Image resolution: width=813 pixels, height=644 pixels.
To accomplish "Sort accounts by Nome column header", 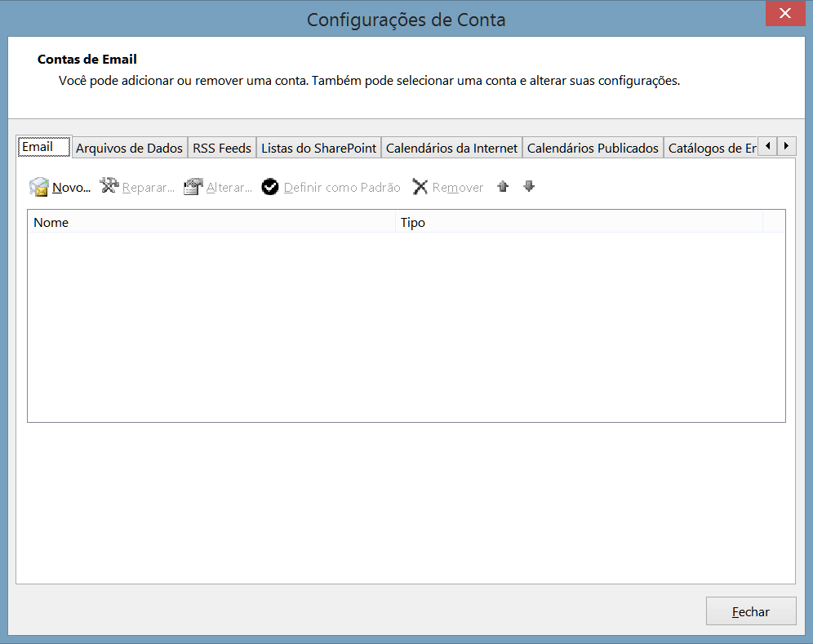I will (x=212, y=222).
